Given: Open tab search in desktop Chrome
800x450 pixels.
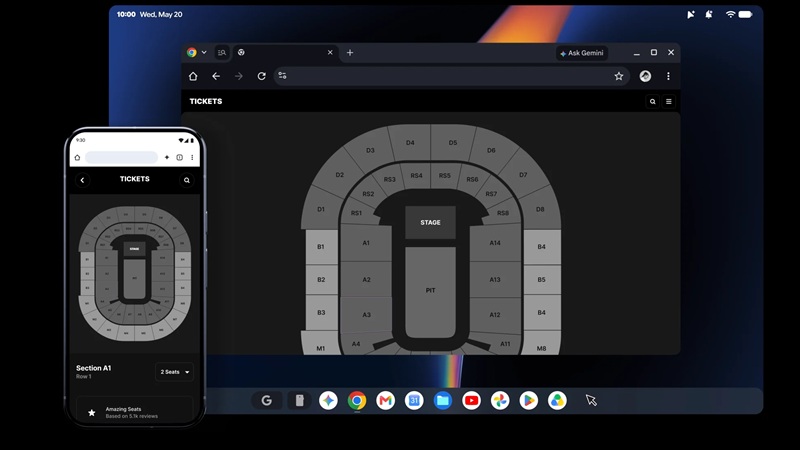Looking at the screenshot, I should click(221, 52).
